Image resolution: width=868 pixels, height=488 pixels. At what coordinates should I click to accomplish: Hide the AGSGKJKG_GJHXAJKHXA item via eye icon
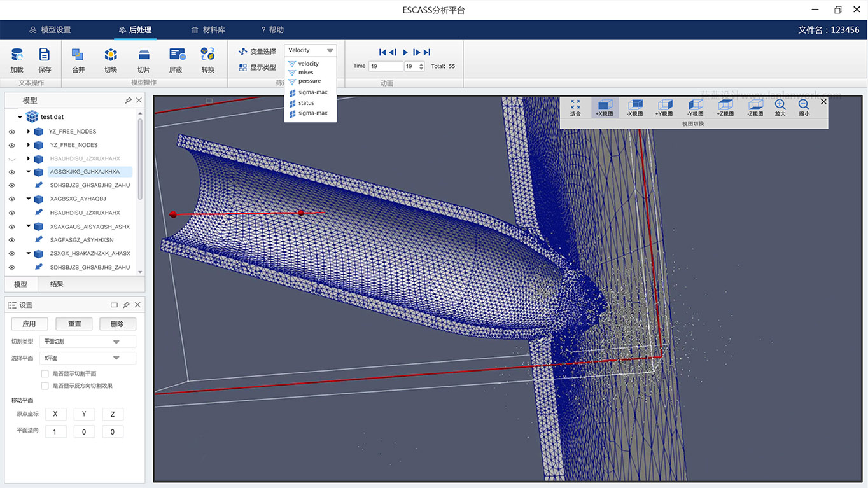pyautogui.click(x=11, y=172)
